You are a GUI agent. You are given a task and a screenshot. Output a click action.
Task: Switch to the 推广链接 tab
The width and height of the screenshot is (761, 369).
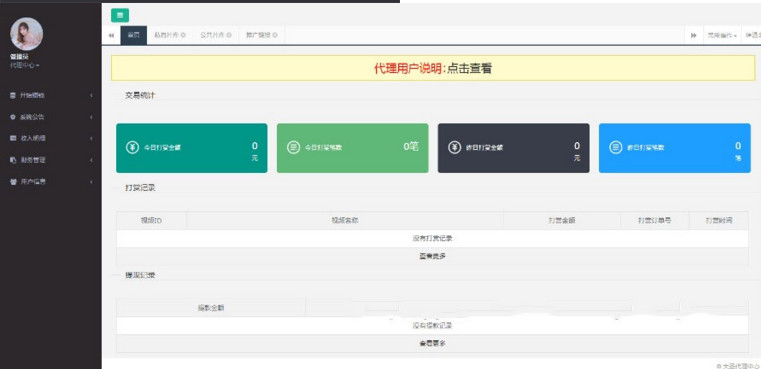(x=262, y=35)
